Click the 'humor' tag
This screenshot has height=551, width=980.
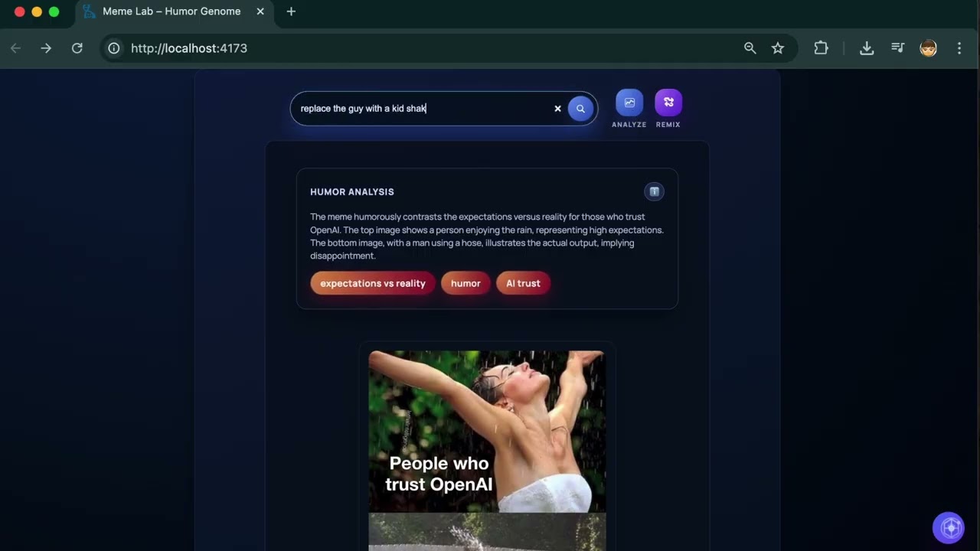tap(465, 283)
